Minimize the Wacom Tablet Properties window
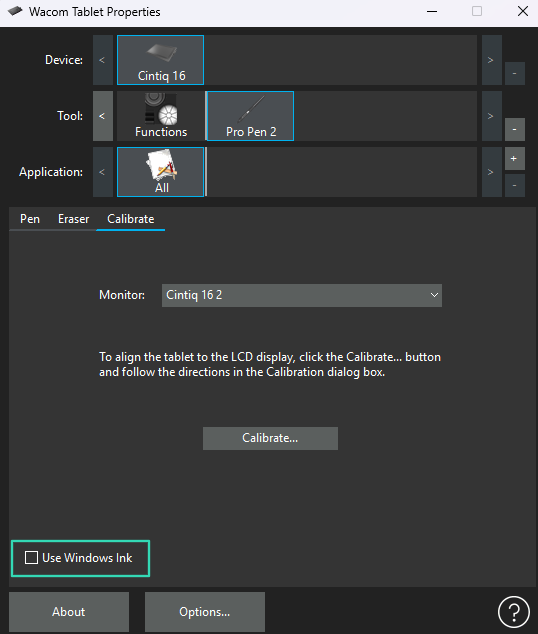 432,11
